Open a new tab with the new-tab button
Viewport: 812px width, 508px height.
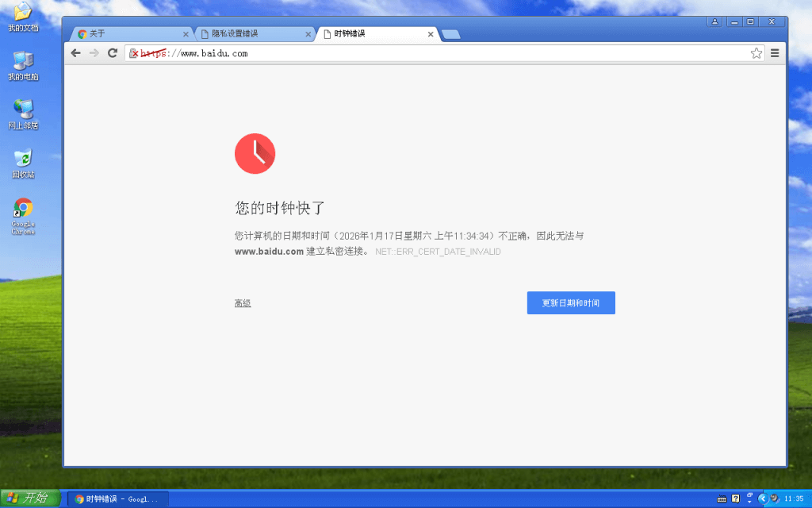(451, 34)
